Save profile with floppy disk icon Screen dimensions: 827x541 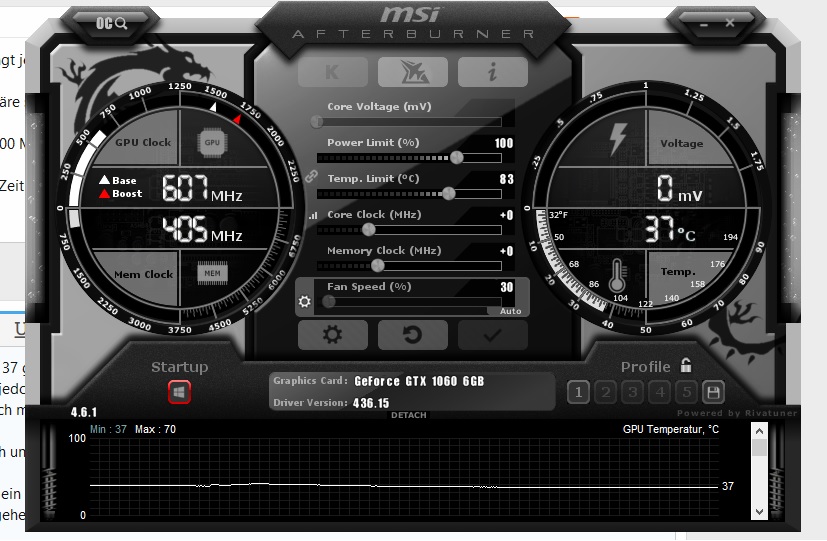click(x=714, y=392)
